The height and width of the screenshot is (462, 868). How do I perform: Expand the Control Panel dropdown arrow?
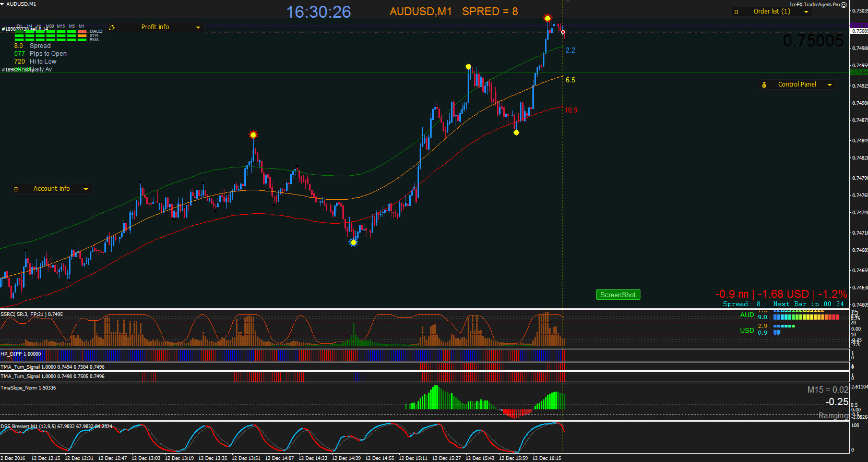[x=830, y=84]
